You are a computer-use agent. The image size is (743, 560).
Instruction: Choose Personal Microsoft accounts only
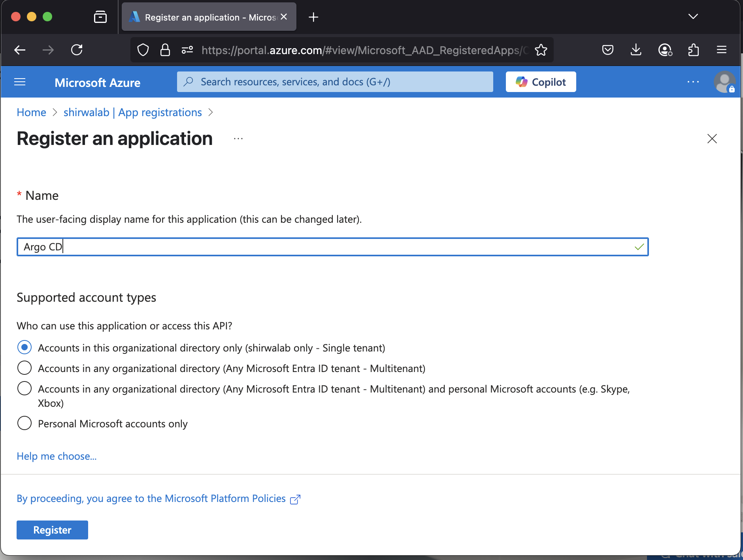pos(25,423)
